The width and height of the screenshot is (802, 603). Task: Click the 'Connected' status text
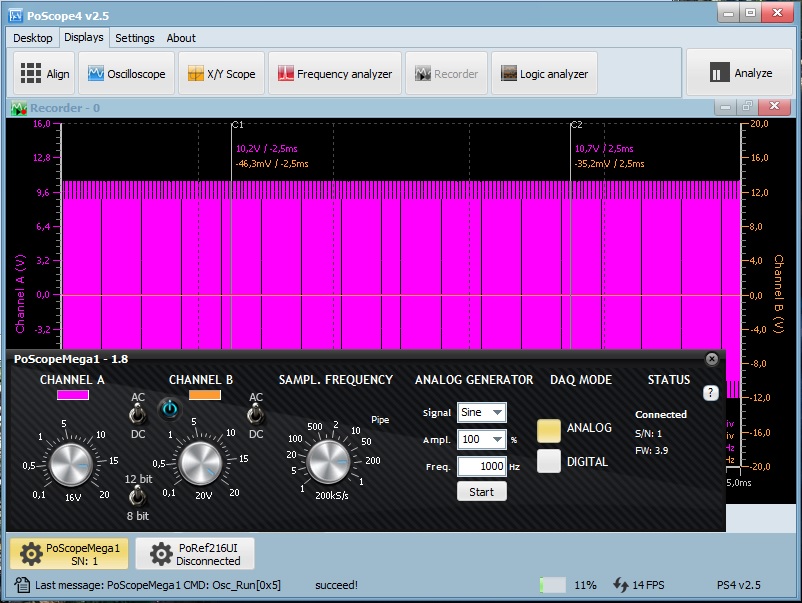pos(661,415)
